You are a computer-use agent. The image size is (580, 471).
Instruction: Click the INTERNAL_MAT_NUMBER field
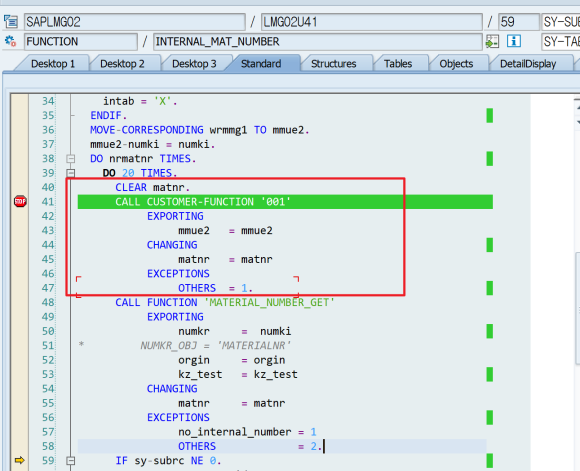click(318, 41)
